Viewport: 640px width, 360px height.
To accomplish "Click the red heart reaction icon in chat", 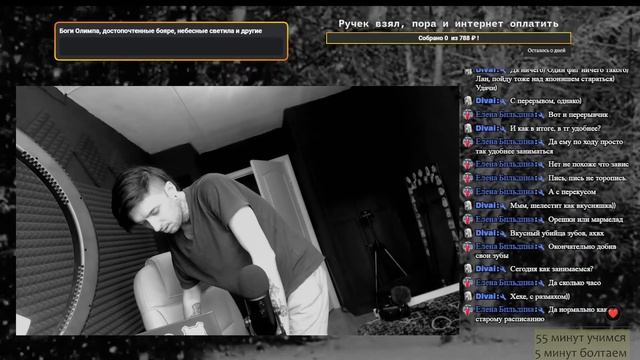I will 613,313.
